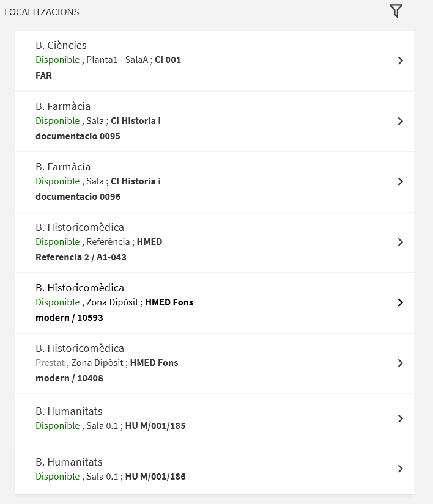Select call number CI 001 FAR
433x504 pixels.
[108, 67]
